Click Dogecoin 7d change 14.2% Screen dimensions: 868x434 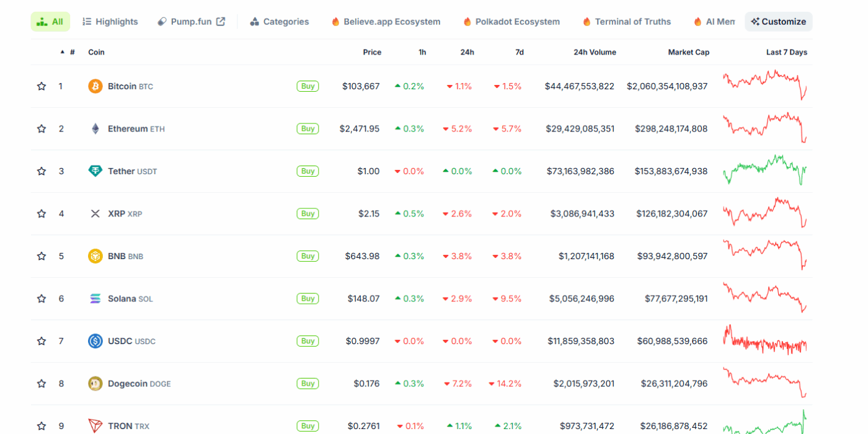tap(505, 384)
